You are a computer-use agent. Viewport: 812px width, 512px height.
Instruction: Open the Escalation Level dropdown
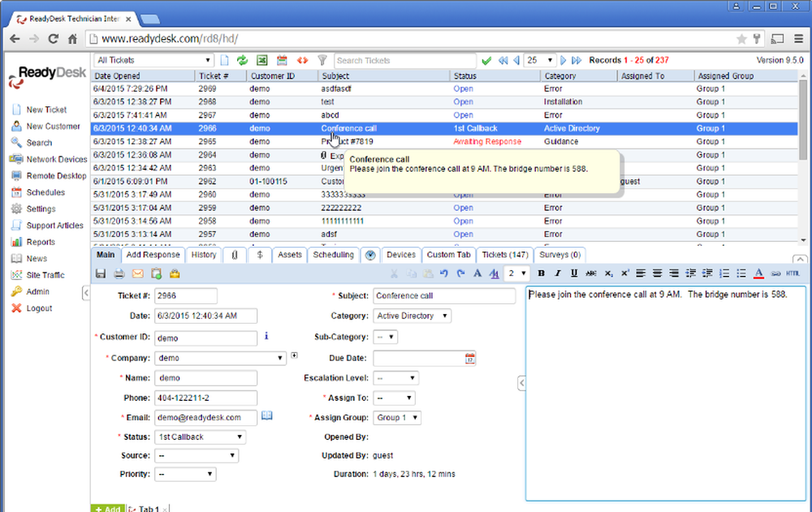click(x=395, y=378)
